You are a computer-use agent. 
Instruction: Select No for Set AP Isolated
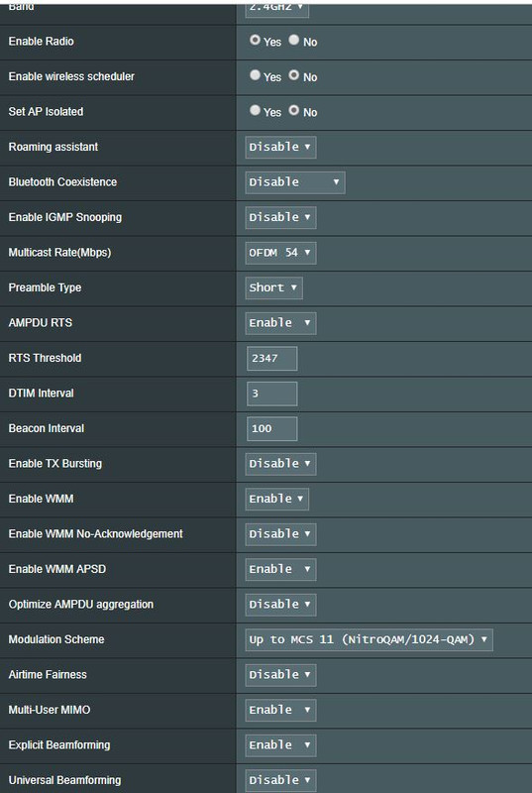click(x=294, y=110)
